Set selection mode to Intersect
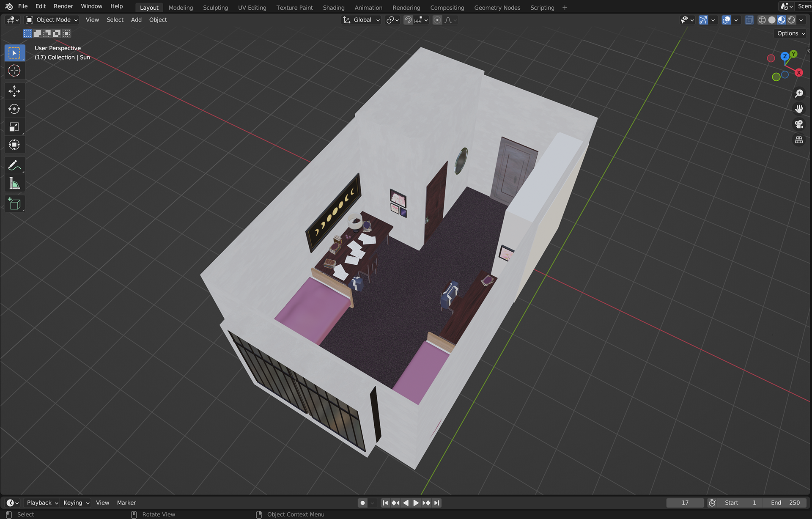Viewport: 812px width, 519px height. [66, 33]
